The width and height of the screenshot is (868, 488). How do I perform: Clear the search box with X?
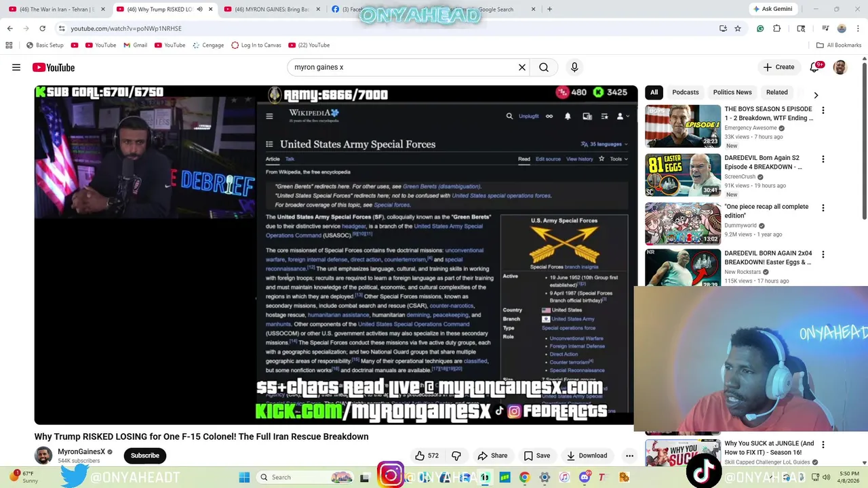[x=522, y=67]
